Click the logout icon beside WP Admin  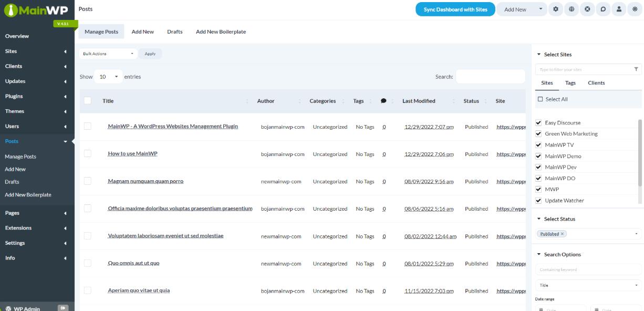pyautogui.click(x=63, y=308)
